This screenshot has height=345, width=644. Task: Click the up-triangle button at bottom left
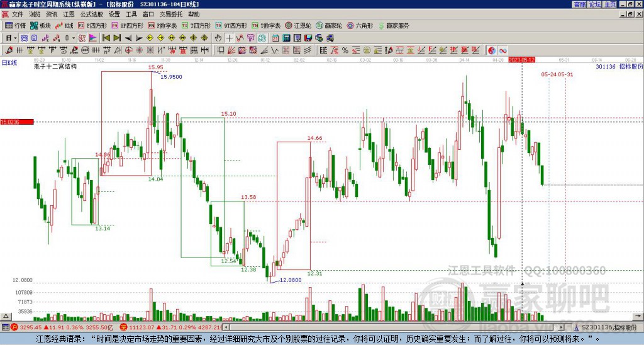[x=5, y=317]
